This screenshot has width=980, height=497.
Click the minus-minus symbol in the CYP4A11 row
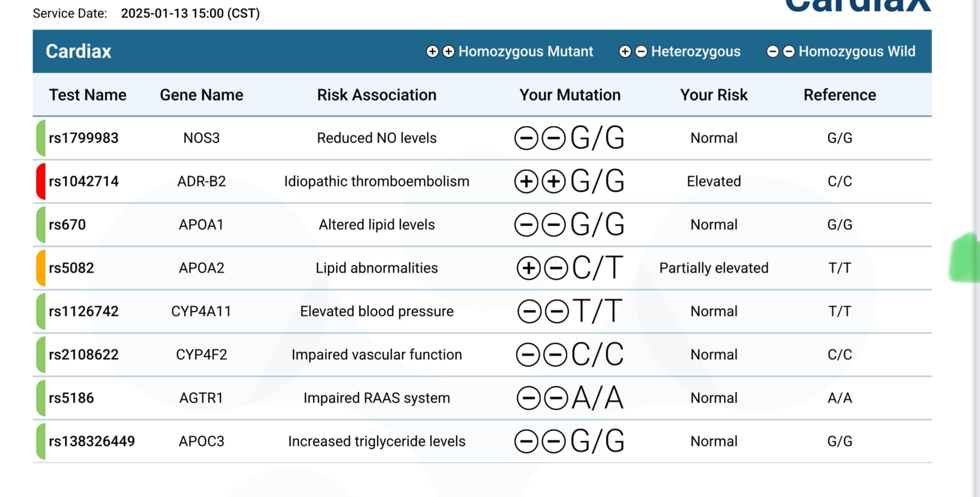coord(543,311)
